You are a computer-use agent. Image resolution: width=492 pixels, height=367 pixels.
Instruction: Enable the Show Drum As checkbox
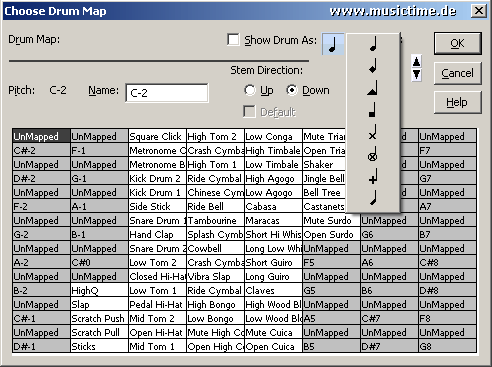pyautogui.click(x=233, y=40)
